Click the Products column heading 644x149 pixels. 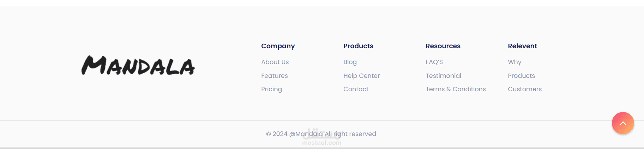[x=358, y=46]
